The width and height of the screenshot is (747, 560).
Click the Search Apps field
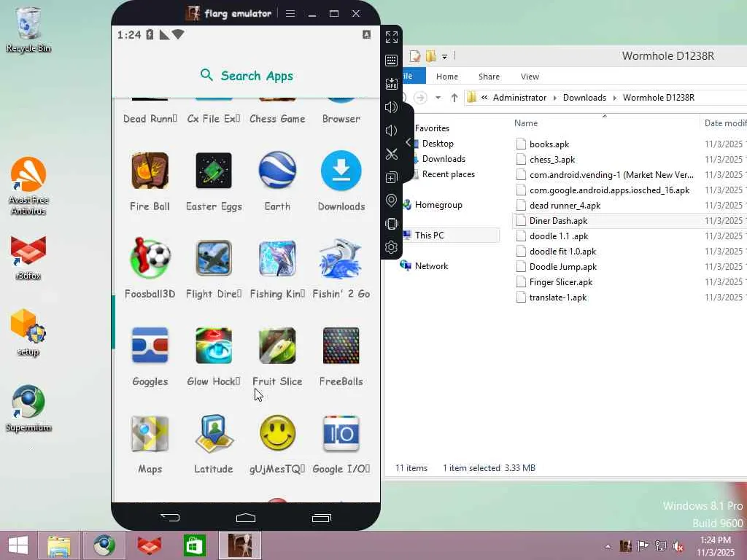247,76
